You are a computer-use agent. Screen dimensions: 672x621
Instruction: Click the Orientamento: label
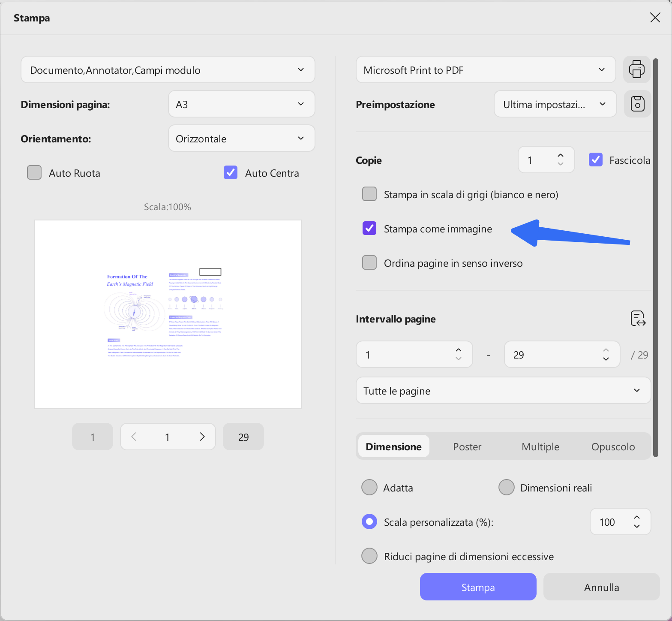(x=56, y=139)
